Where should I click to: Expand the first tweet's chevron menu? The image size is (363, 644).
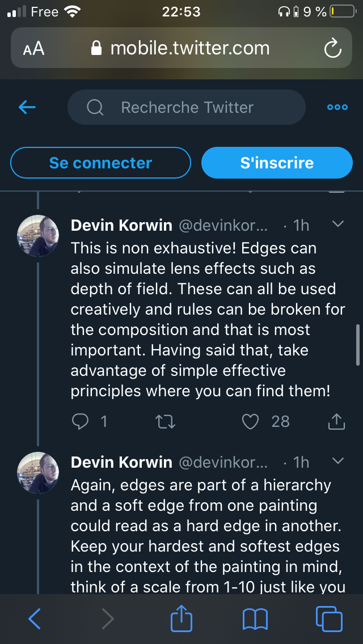point(337,224)
